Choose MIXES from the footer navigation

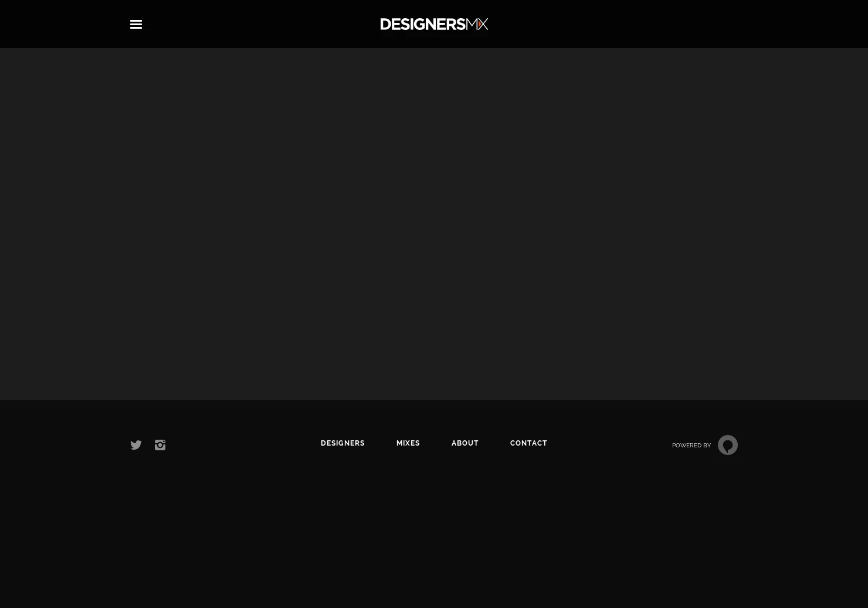pos(408,443)
